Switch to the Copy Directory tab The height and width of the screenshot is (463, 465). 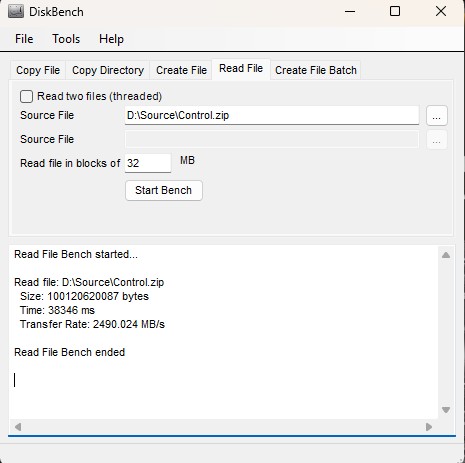pyautogui.click(x=108, y=70)
